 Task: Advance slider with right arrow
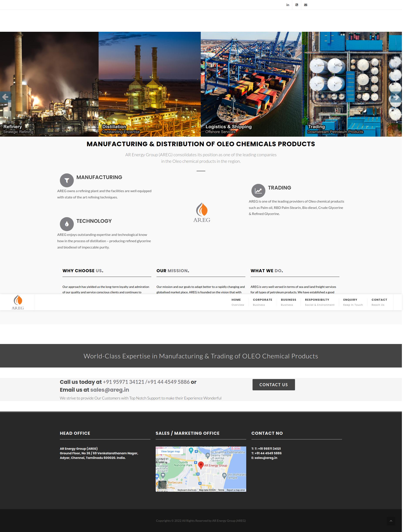point(396,97)
